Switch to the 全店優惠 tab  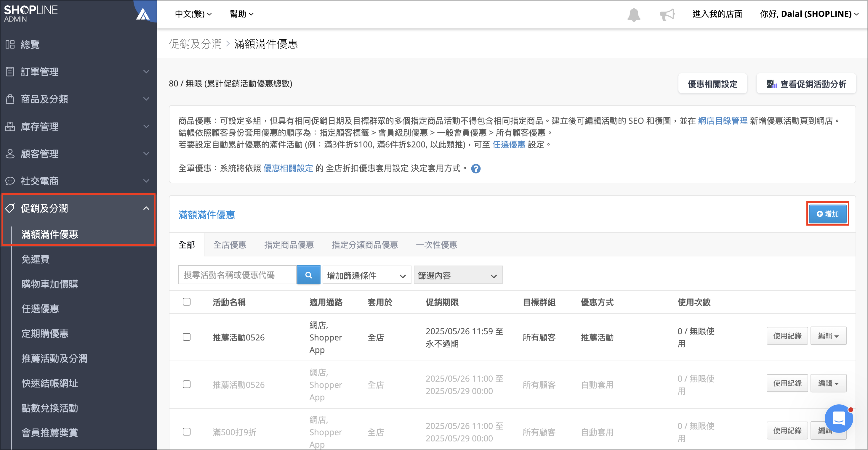click(230, 245)
